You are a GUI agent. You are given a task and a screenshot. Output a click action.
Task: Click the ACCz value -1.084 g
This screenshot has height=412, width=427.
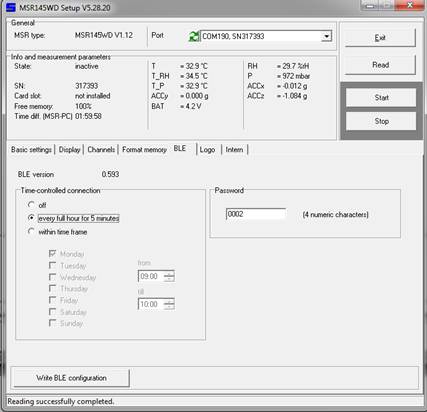[x=292, y=96]
